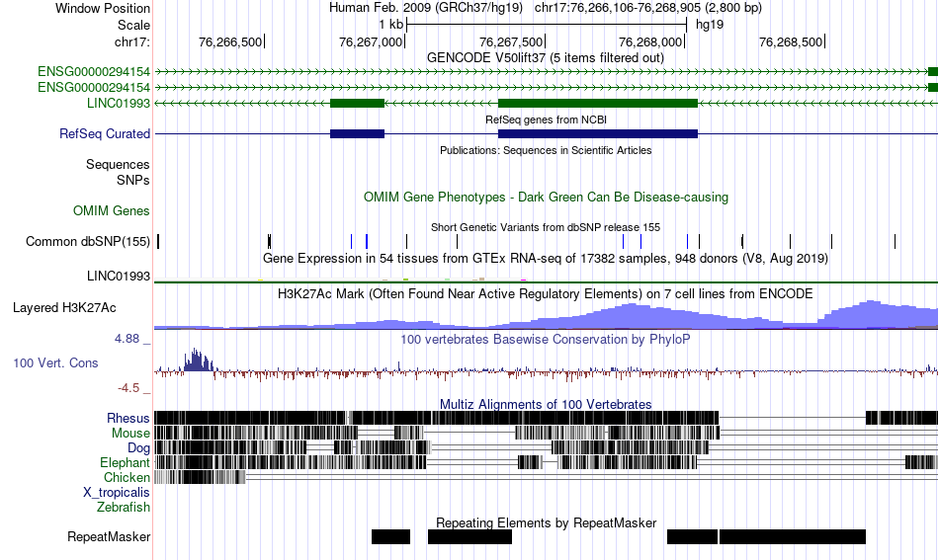Click the X_tropicalis alignment row label

click(x=117, y=493)
